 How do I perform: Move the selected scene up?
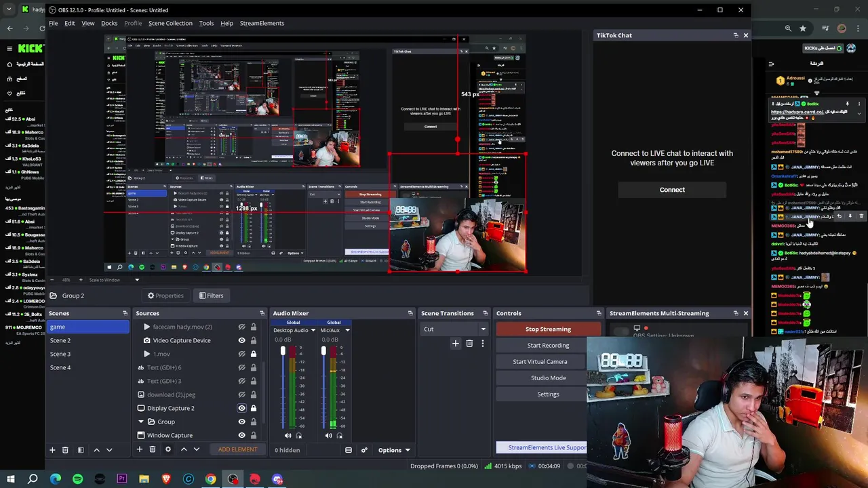tap(96, 449)
